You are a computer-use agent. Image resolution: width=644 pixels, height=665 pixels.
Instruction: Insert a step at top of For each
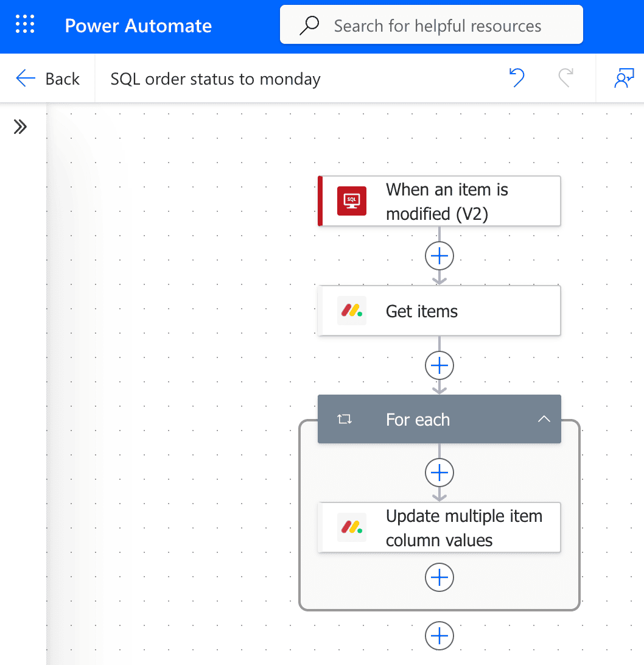coord(439,473)
